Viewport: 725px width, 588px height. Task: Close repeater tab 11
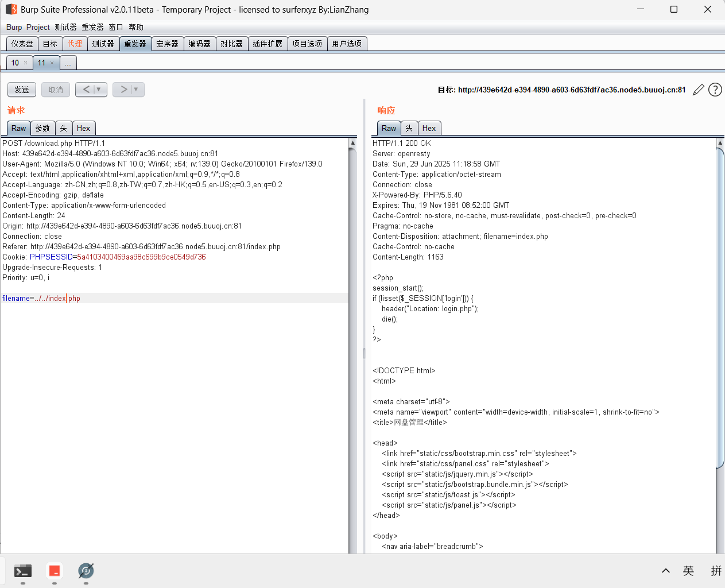click(x=52, y=63)
